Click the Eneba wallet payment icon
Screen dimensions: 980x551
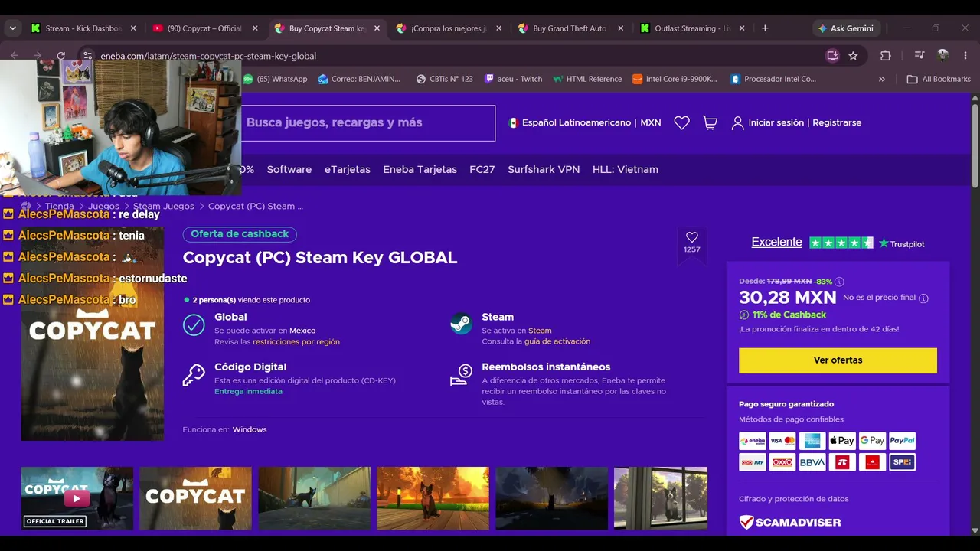tap(753, 441)
